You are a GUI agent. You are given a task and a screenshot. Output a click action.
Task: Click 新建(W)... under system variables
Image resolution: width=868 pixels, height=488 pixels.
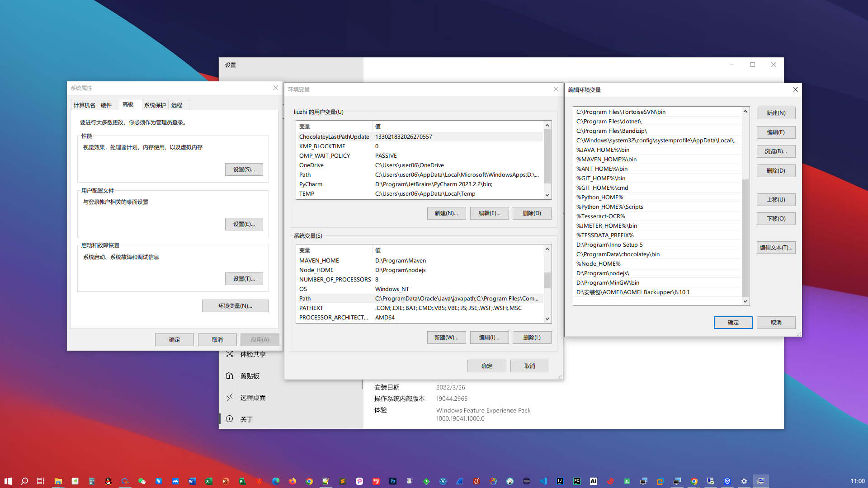pos(446,338)
